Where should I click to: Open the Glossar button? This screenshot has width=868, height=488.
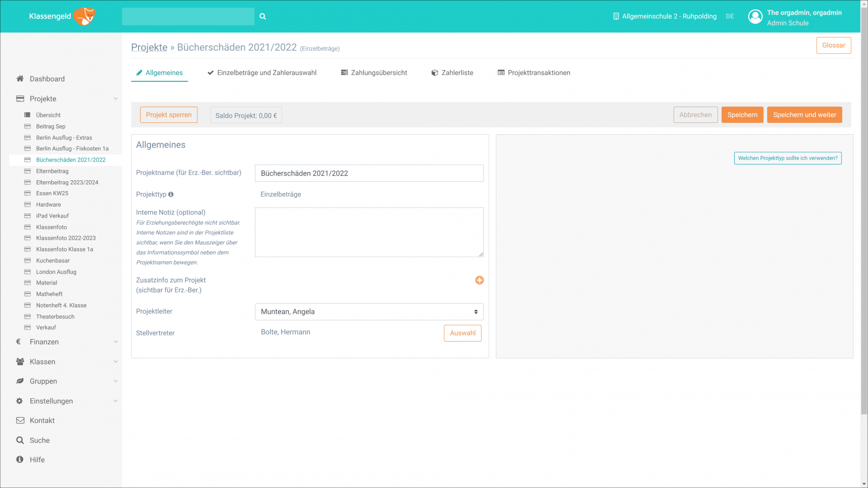click(x=833, y=45)
